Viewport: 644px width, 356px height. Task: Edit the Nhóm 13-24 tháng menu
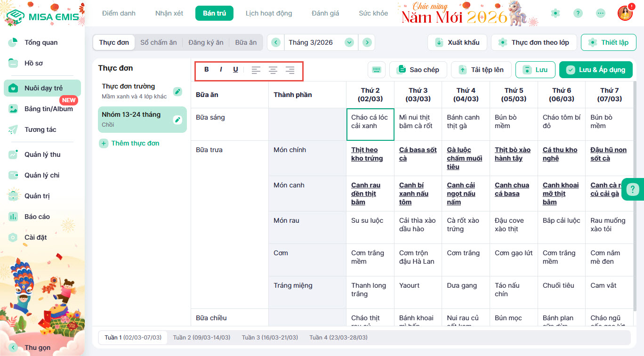pos(177,120)
